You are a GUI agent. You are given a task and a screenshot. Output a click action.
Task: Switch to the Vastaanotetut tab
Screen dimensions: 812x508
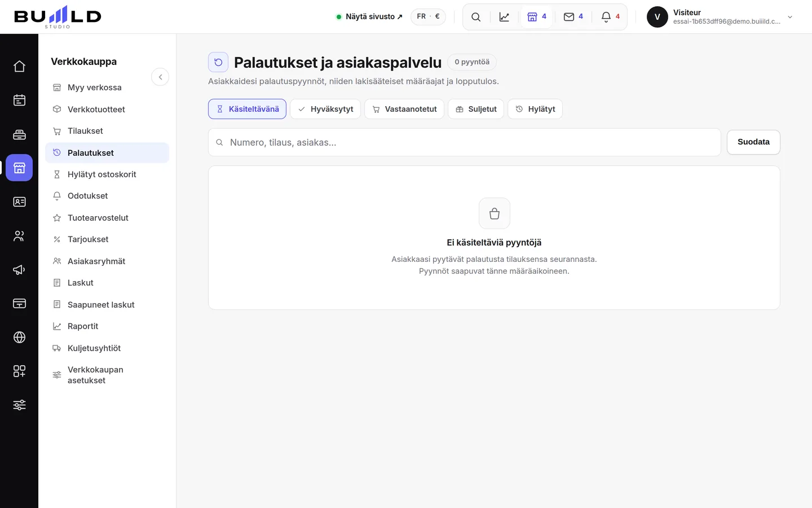coord(404,109)
